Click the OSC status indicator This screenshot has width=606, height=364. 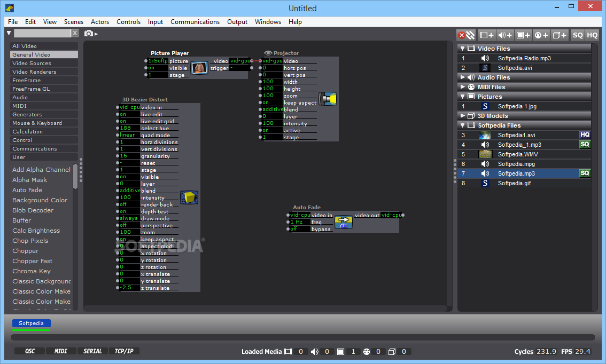point(30,351)
